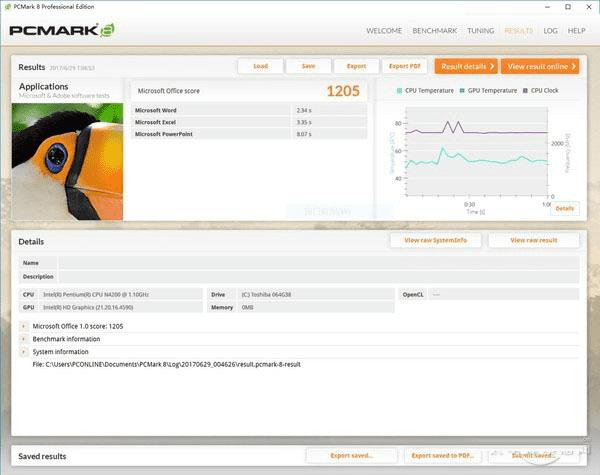600x475 pixels.
Task: Expand Microsoft Office 1.0 score row
Action: pyautogui.click(x=24, y=326)
